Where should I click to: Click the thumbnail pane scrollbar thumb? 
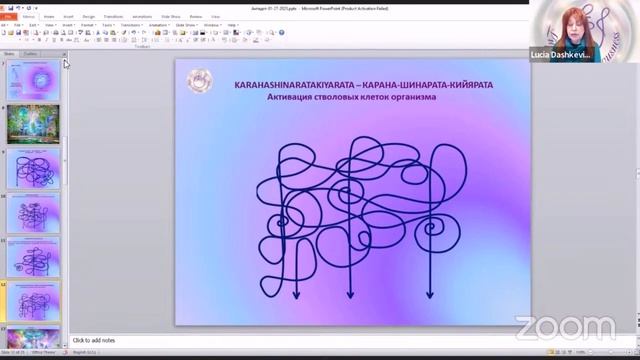pos(65,159)
